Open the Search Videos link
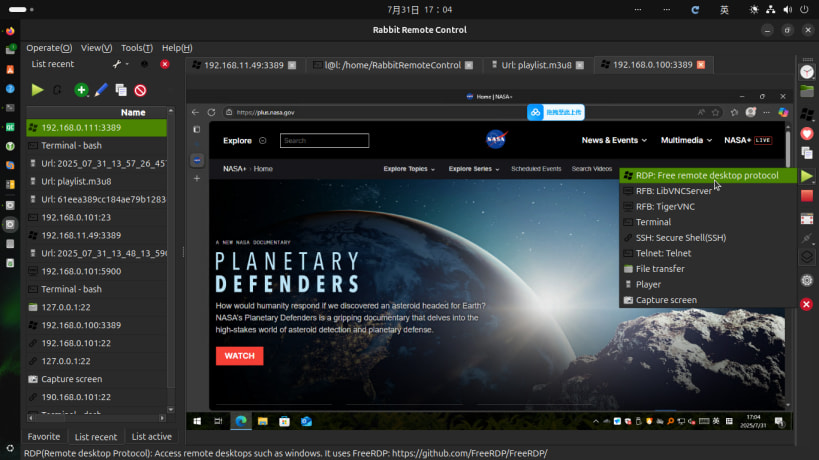This screenshot has height=460, width=819. [591, 169]
